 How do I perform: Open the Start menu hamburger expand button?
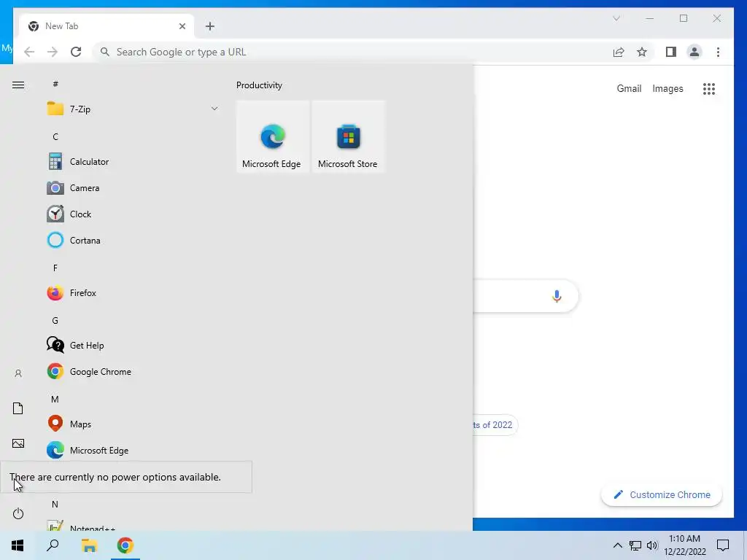tap(18, 85)
